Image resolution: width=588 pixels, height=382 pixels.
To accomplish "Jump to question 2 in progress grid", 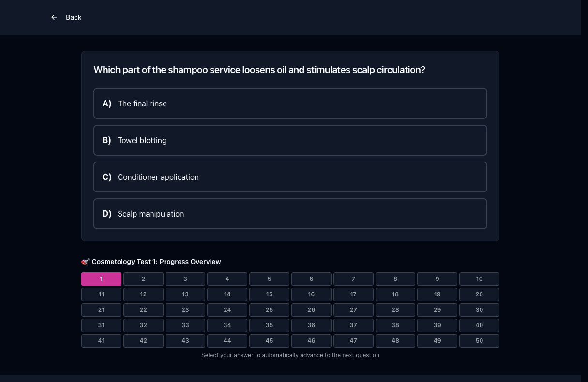I will point(143,279).
